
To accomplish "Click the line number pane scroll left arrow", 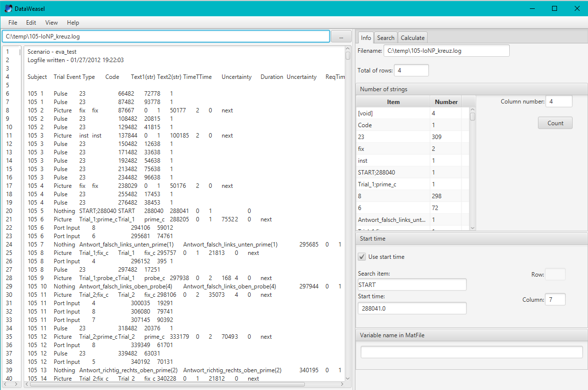I will point(5,385).
